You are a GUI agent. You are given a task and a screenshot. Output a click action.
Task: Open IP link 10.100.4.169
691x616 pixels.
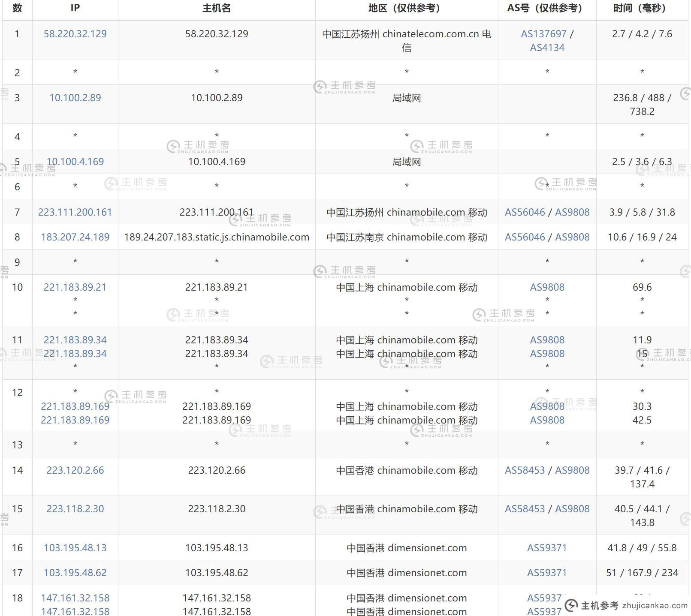pos(75,162)
